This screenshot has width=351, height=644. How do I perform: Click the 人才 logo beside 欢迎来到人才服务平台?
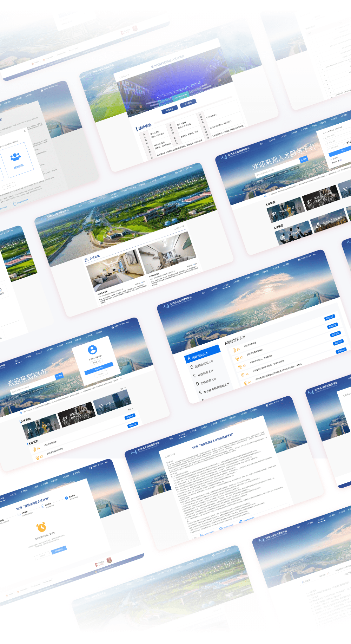(224, 157)
